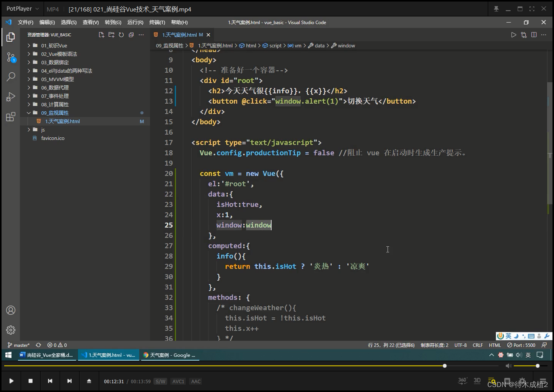The image size is (554, 392).
Task: Click the master branch in the status bar
Action: coord(19,345)
